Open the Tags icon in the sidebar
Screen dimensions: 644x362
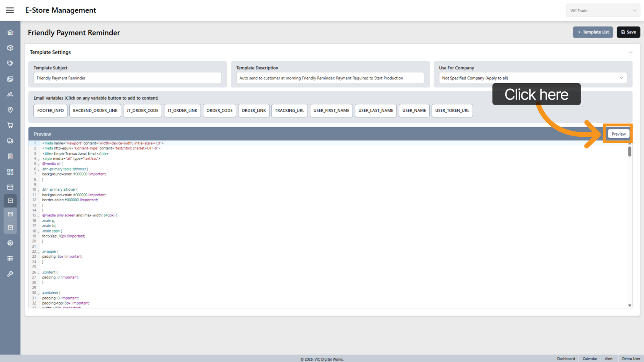[x=10, y=63]
